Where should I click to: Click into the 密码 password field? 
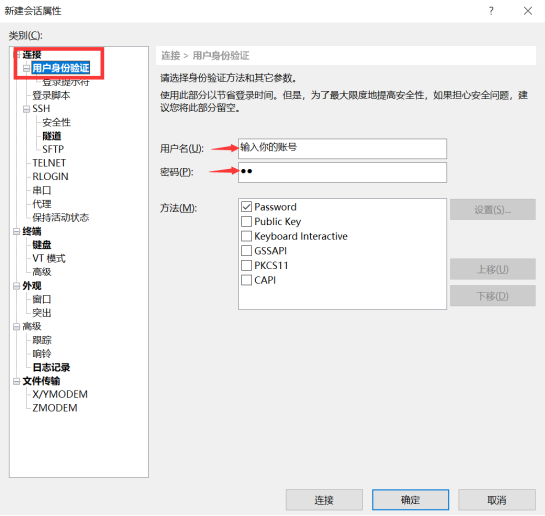pos(342,172)
